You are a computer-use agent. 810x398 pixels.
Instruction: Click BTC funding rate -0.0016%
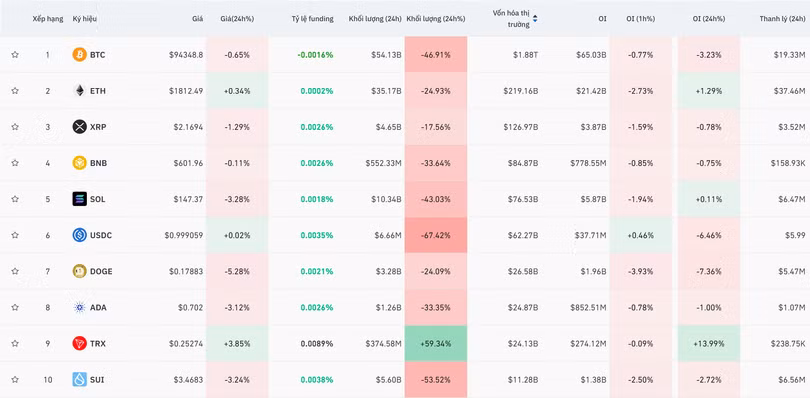point(315,54)
